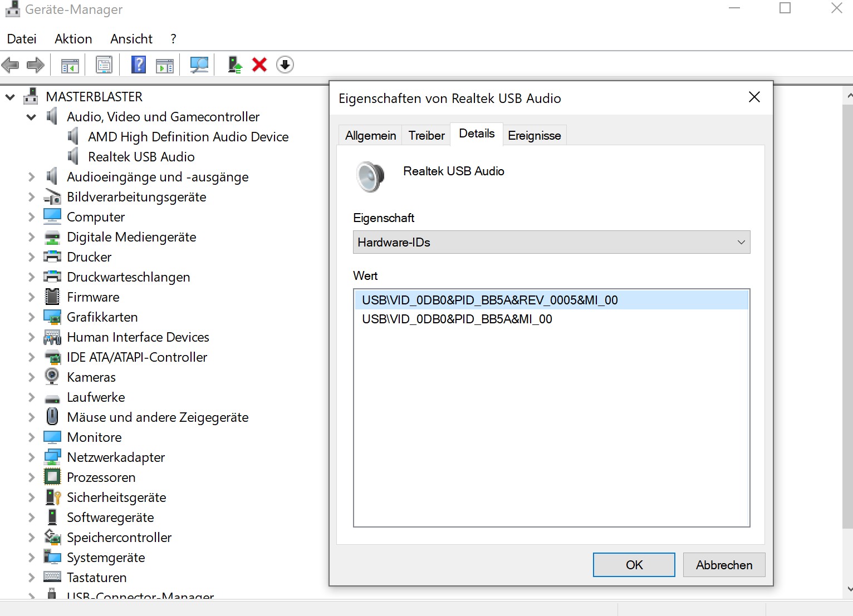Maximize the Geräte-Manager window
The image size is (853, 616).
pyautogui.click(x=785, y=8)
